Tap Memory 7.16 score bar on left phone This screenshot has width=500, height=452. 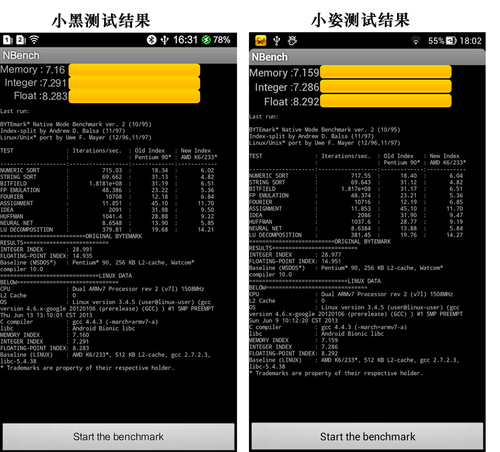pos(134,70)
